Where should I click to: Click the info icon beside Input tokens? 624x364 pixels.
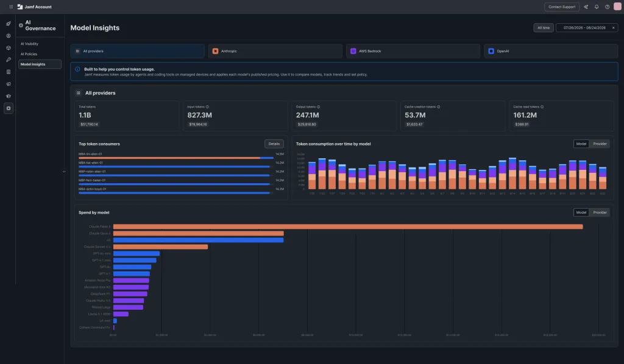(207, 107)
